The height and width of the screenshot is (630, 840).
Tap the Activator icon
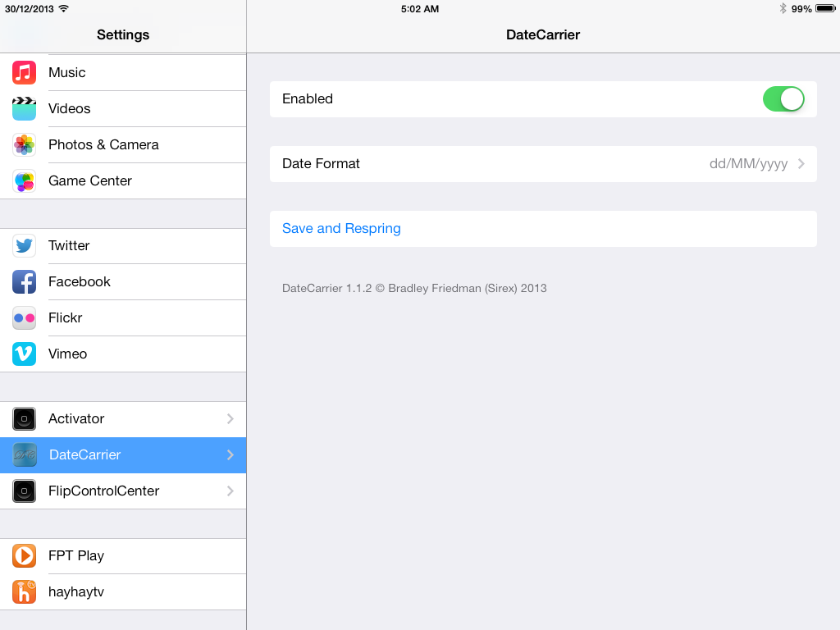pos(24,419)
